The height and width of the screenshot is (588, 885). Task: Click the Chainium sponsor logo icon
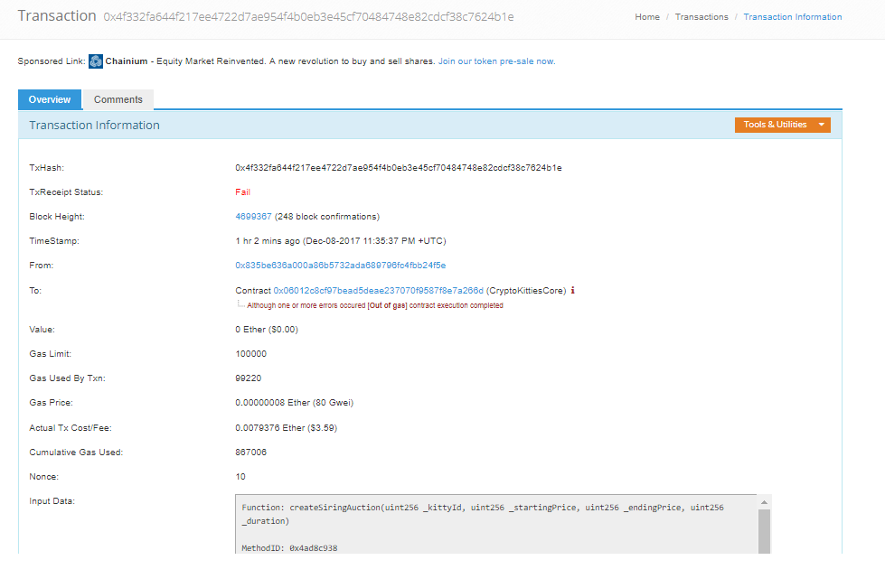(96, 61)
